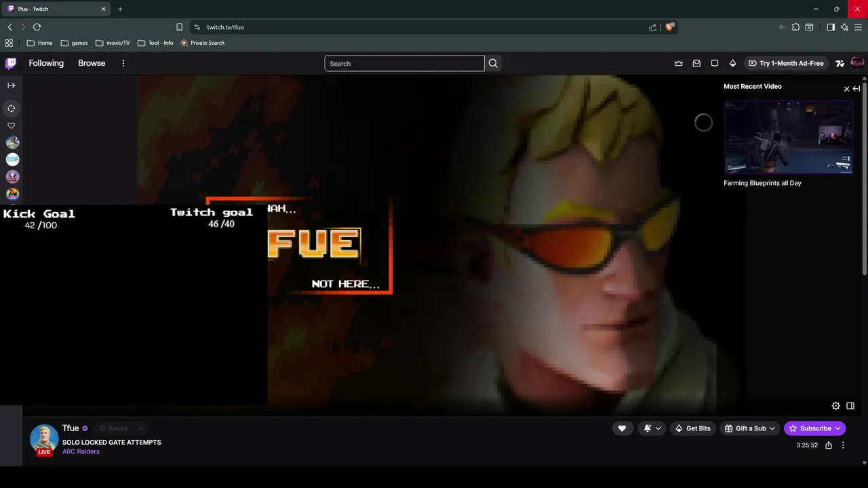This screenshot has height=488, width=868.
Task: Focus the Twitch search field
Action: (x=404, y=64)
